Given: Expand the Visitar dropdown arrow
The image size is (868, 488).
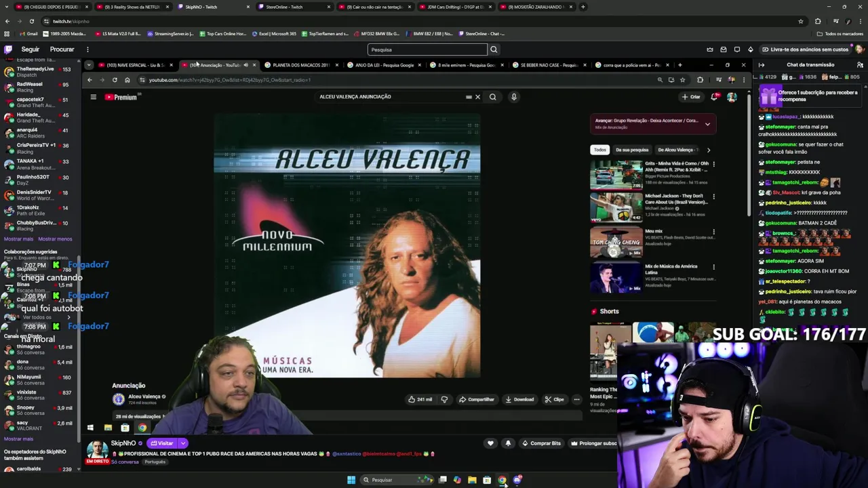Looking at the screenshot, I should (x=182, y=443).
